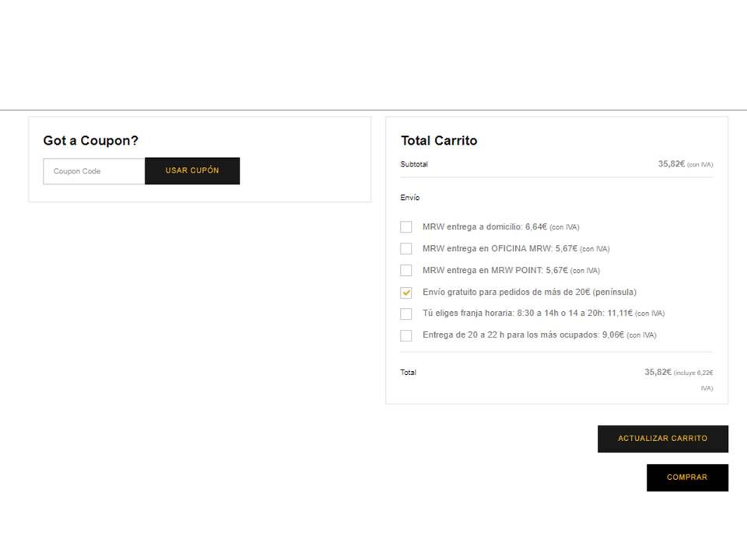Image resolution: width=747 pixels, height=560 pixels.
Task: Proceed to checkout with COMPRAR button
Action: (687, 478)
